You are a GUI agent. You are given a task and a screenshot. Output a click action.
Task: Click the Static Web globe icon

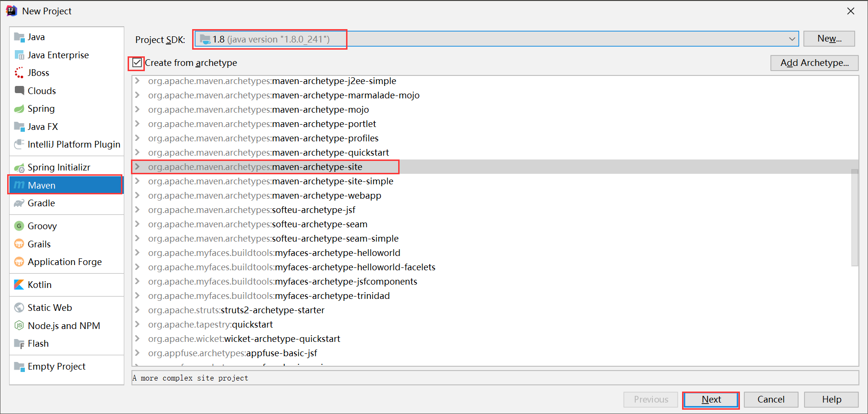tap(19, 308)
